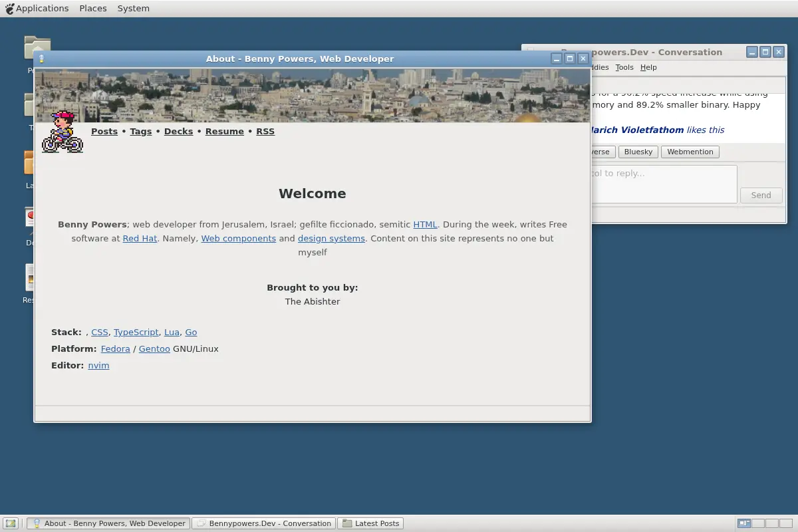This screenshot has height=532, width=798.
Task: Click the Bluesky button
Action: [638, 152]
